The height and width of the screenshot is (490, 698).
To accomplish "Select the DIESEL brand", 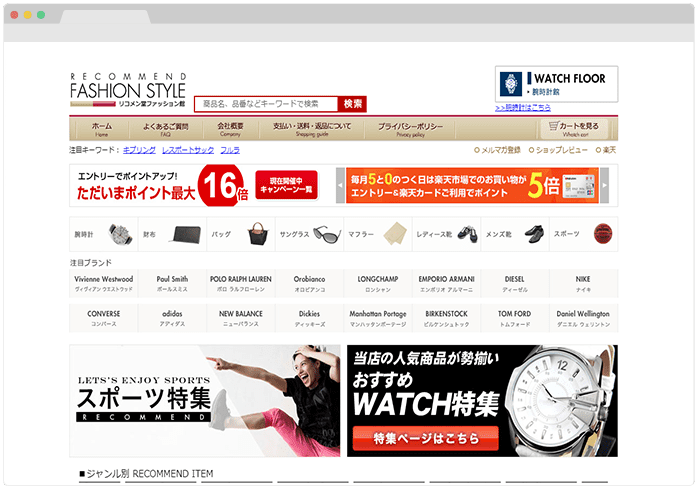I will point(515,283).
